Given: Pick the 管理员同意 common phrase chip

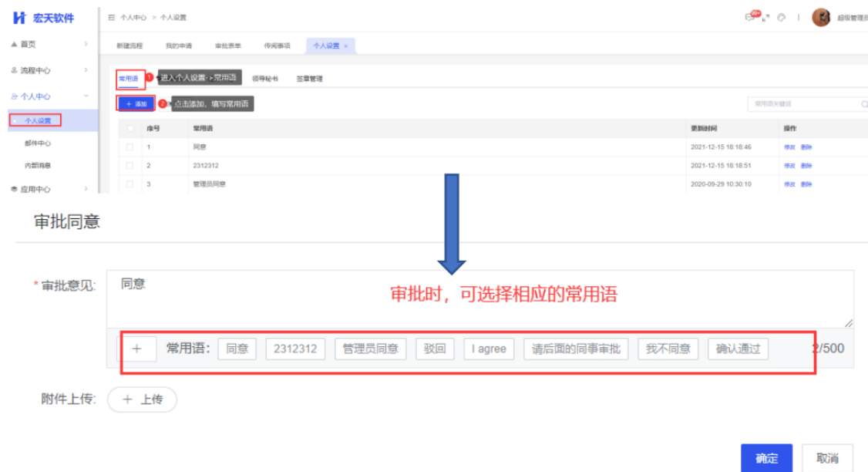Looking at the screenshot, I should [x=370, y=349].
